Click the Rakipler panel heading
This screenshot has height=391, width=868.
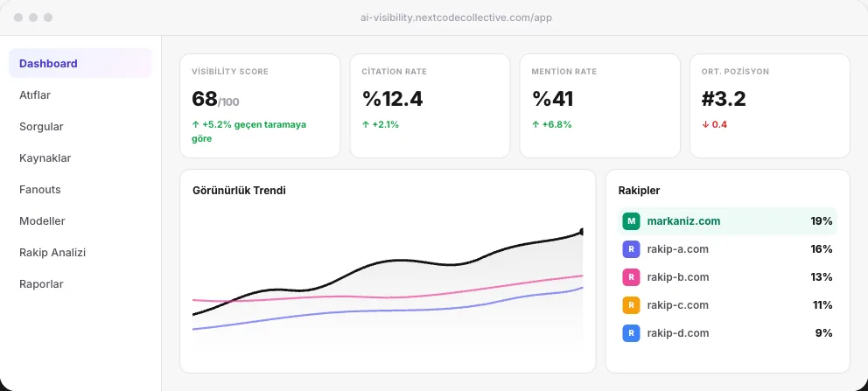[639, 191]
